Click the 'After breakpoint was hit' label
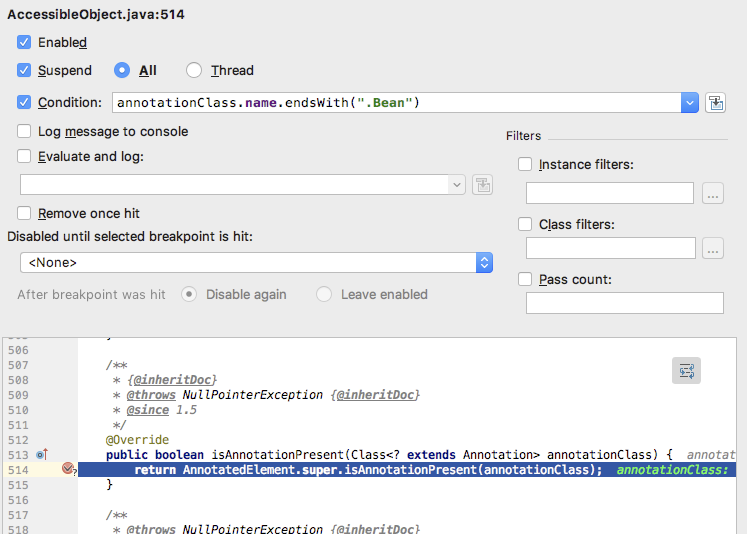The image size is (747, 534). click(x=91, y=294)
